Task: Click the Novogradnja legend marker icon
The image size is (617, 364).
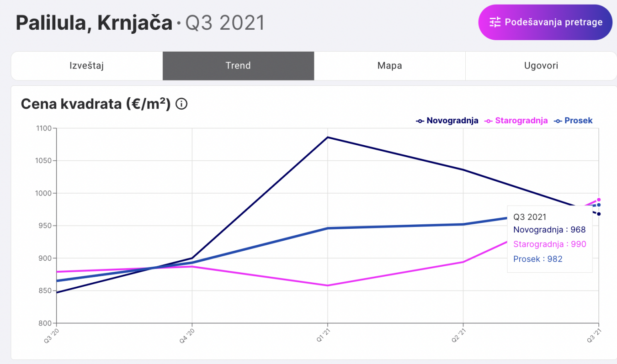Action: tap(420, 121)
